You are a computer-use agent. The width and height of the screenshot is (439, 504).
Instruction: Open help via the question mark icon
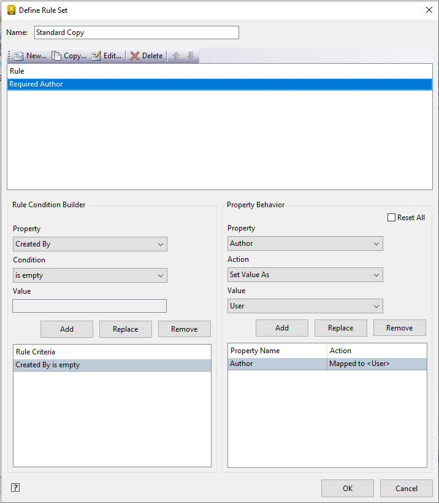pos(15,487)
